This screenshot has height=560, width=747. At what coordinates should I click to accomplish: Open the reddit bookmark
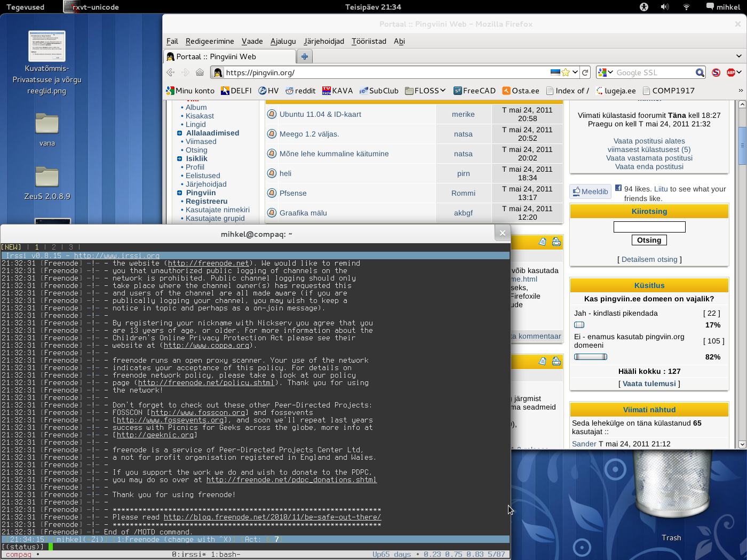point(300,91)
